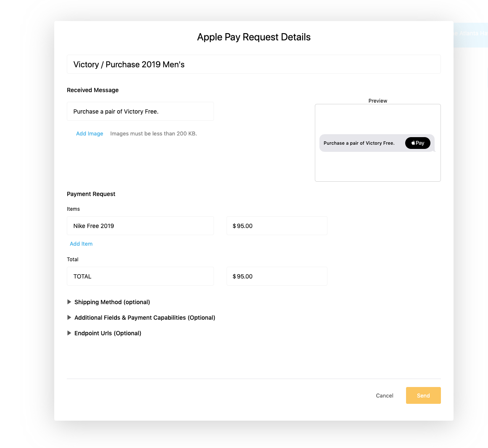The height and width of the screenshot is (448, 488).
Task: Select the Nike Free 2019 item name field
Action: click(x=140, y=225)
